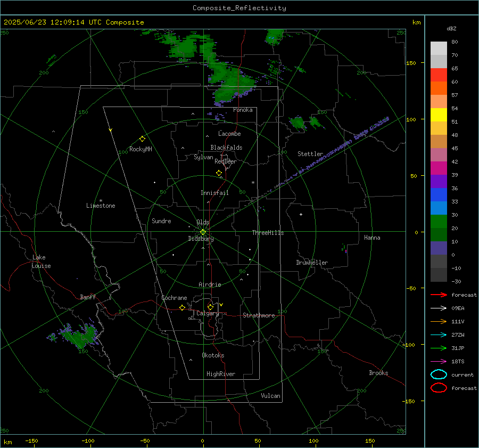The width and height of the screenshot is (479, 448).
Task: Select the HighRiver label
Action: pos(221,374)
